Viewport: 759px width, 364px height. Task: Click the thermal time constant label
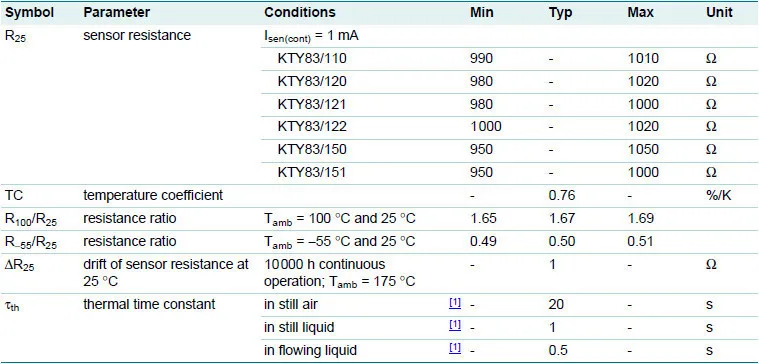click(x=149, y=304)
